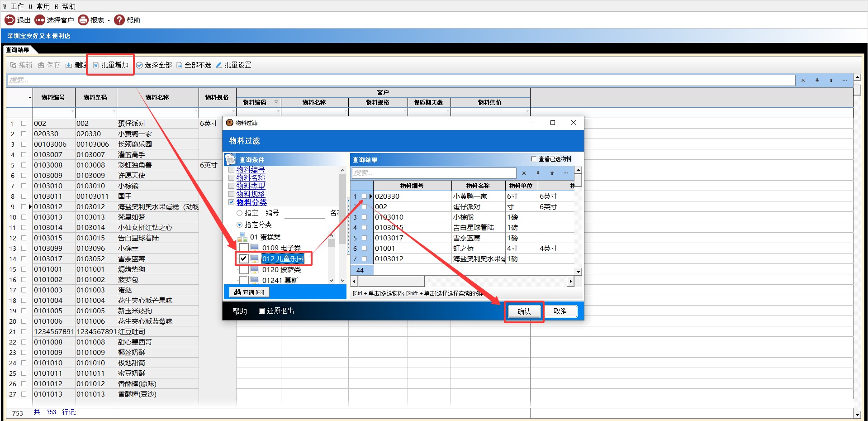Click 批量设置 batch settings pencil icon
Image resolution: width=868 pixels, height=421 pixels.
point(219,65)
